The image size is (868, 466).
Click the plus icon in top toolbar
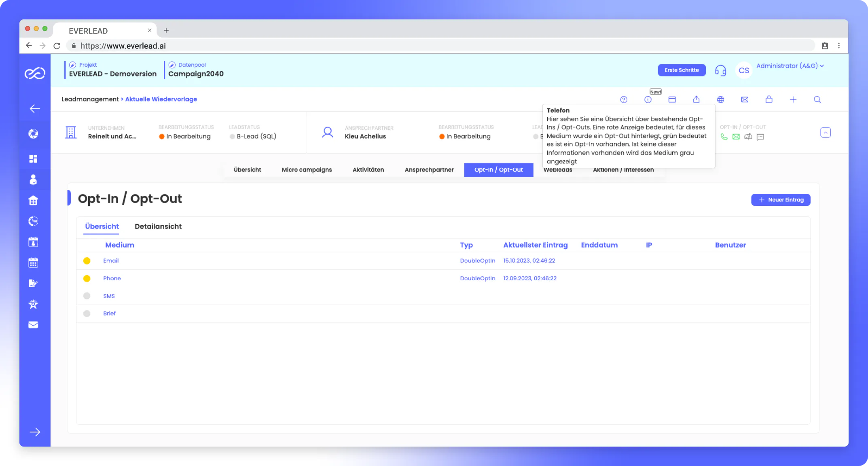click(793, 100)
